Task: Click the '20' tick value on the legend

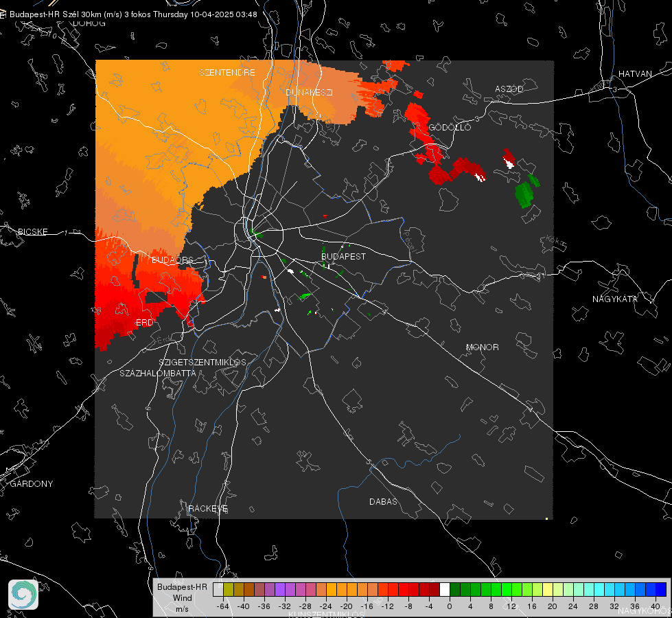Action: [x=552, y=606]
